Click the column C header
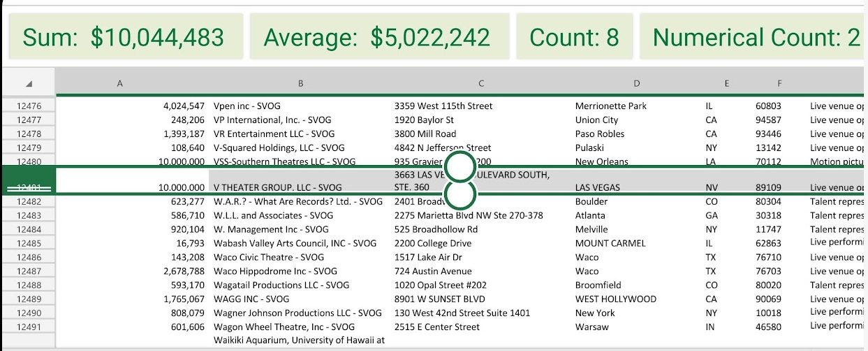This screenshot has width=868, height=351. click(481, 84)
